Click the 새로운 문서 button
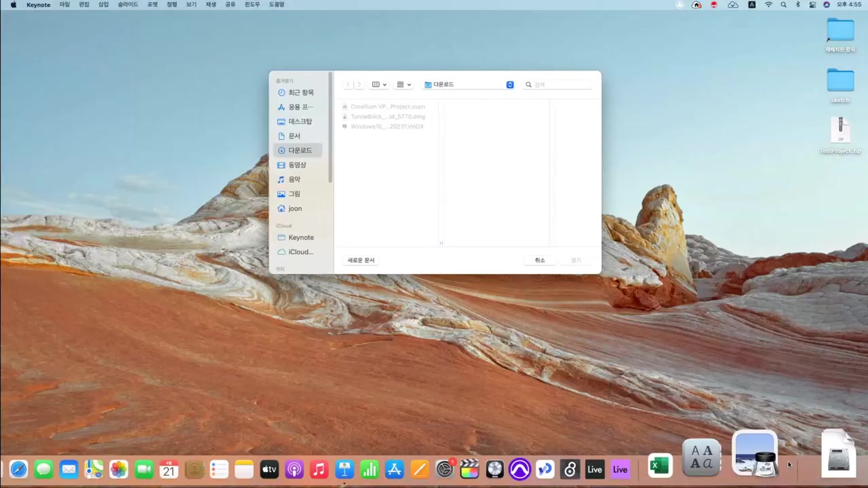Image resolution: width=868 pixels, height=488 pixels. [x=361, y=260]
